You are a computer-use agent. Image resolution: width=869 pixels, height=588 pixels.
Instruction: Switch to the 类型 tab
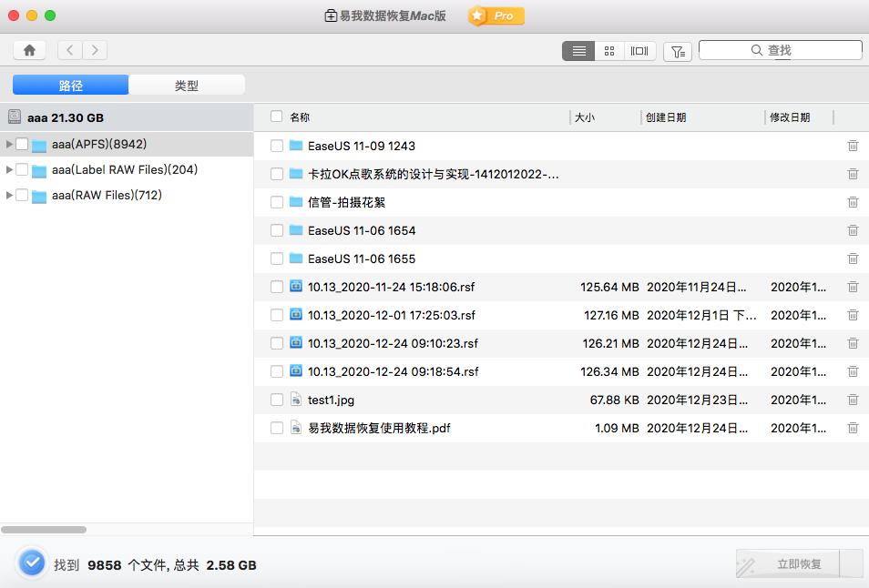click(x=187, y=84)
